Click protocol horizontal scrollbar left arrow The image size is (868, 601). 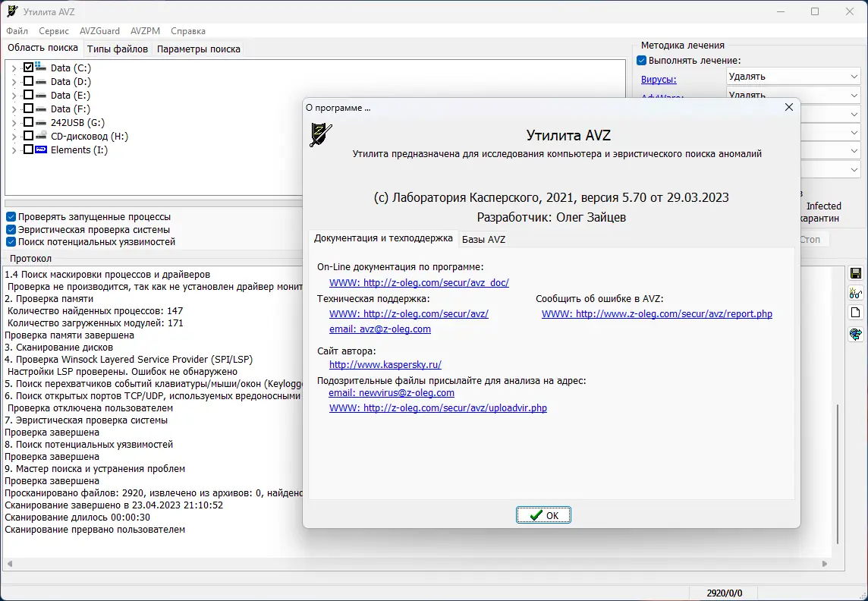9,564
